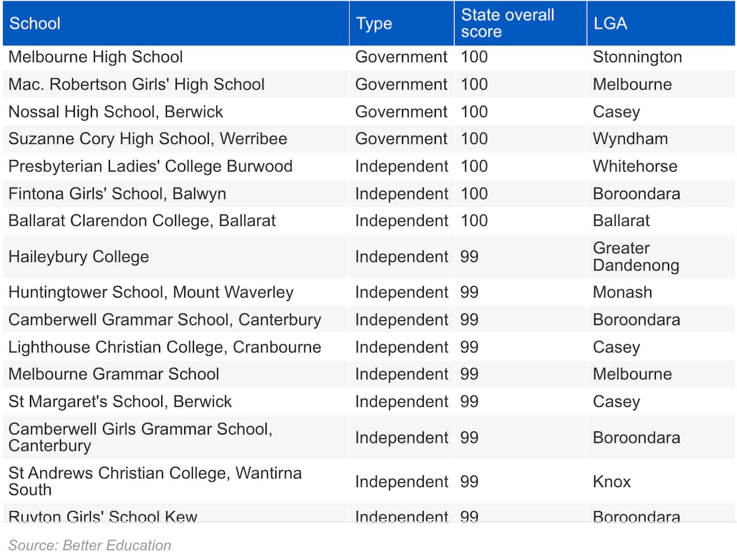Click St Margaret's School, Berwick
This screenshot has width=737, height=560.
pyautogui.click(x=120, y=402)
